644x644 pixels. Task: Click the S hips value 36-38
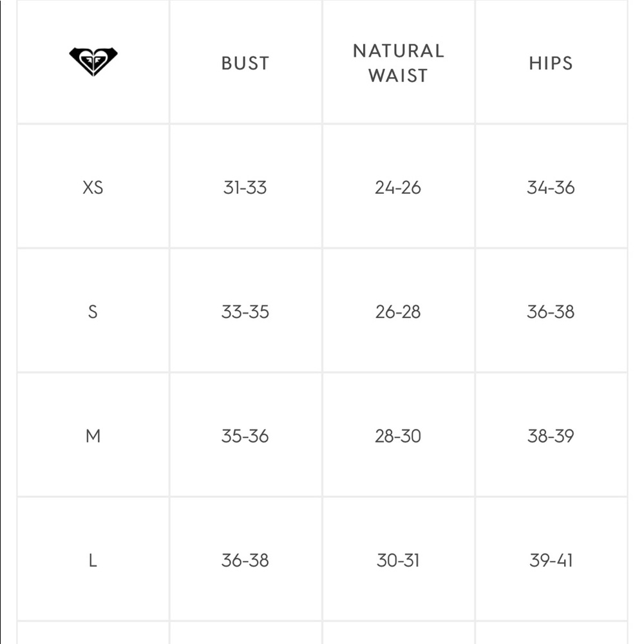[x=551, y=312]
